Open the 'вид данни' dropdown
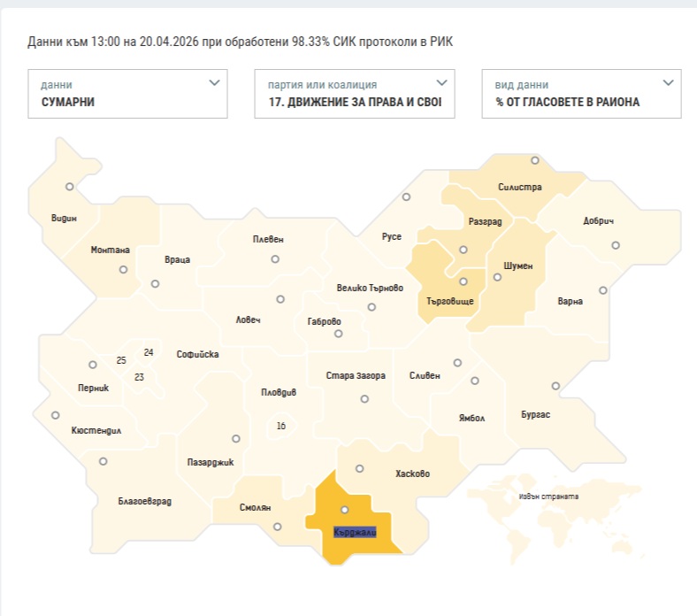 click(581, 94)
